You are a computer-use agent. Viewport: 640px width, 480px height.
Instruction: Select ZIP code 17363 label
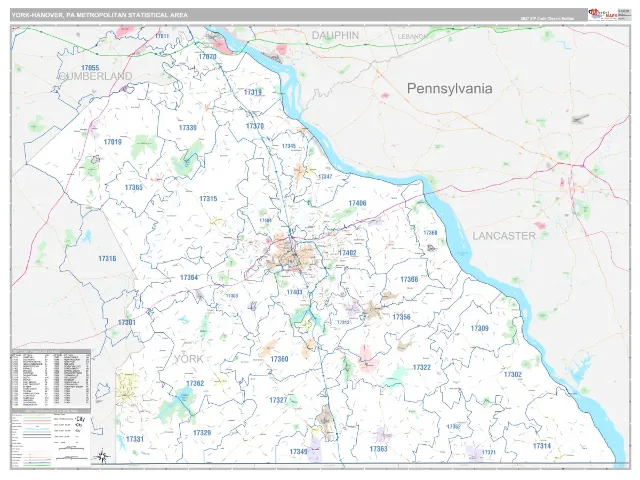tap(378, 449)
